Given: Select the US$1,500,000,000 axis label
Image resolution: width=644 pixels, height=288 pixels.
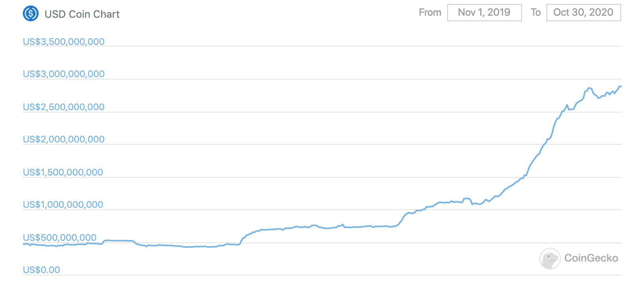Looking at the screenshot, I should 63,172.
